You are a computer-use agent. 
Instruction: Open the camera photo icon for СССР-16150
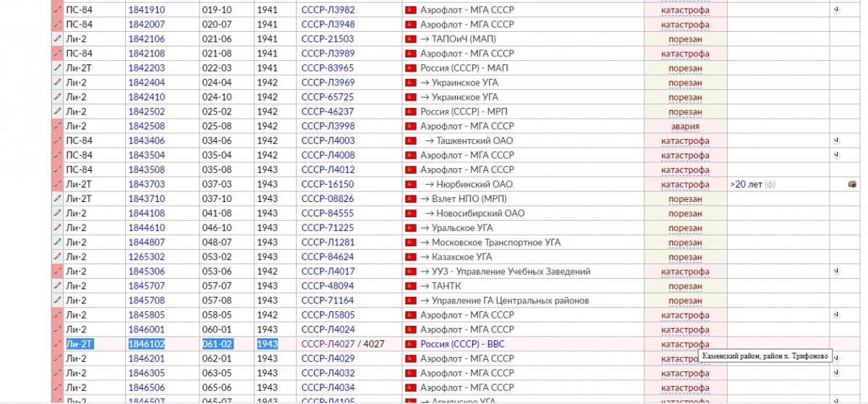(x=853, y=185)
